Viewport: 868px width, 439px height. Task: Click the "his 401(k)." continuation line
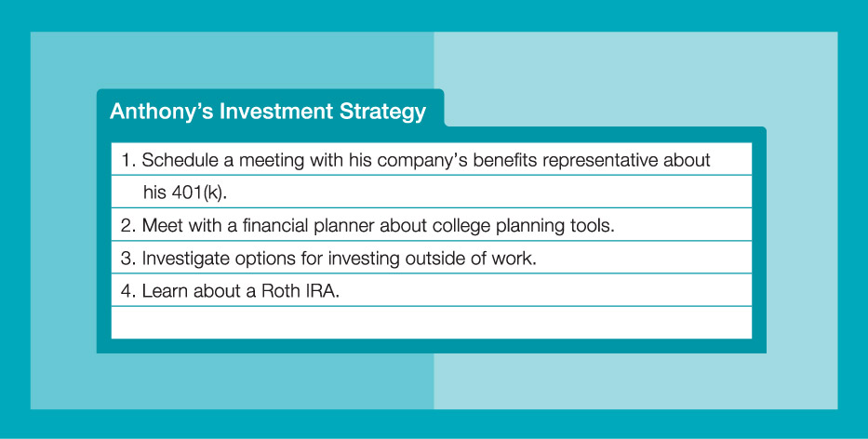click(184, 192)
